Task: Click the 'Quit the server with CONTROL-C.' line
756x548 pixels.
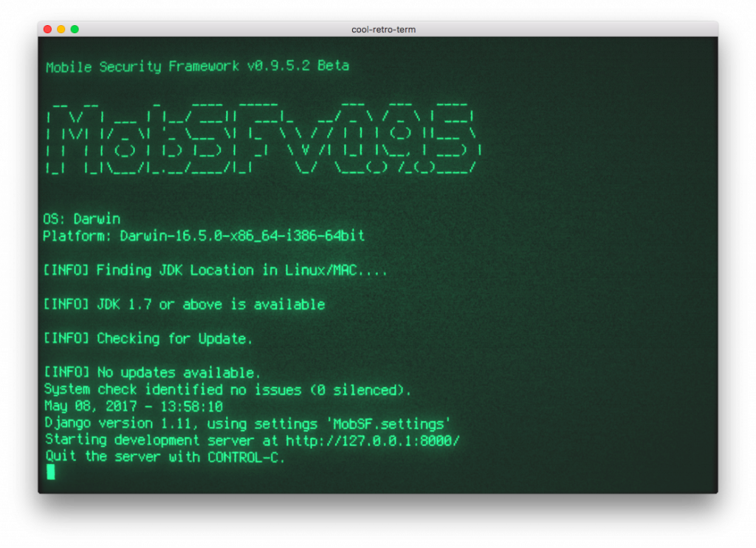Action: 165,457
